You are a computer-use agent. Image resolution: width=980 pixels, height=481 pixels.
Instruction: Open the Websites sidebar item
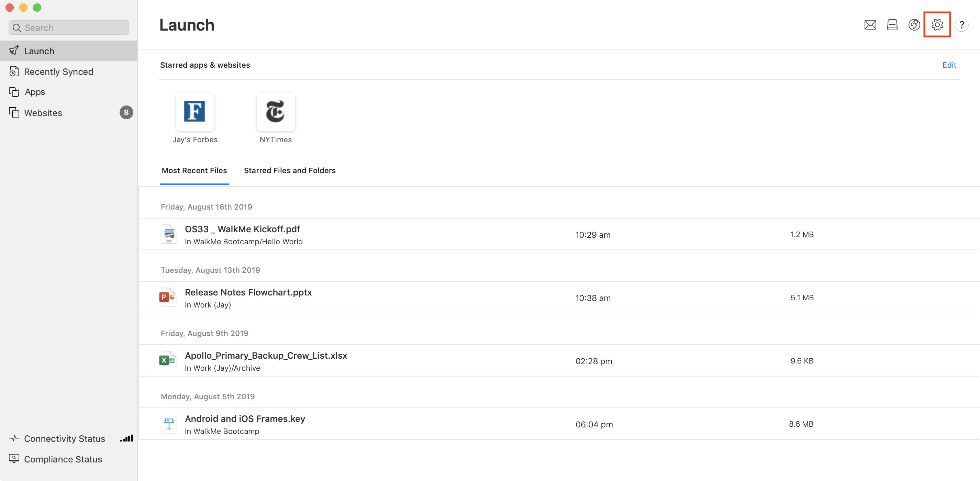pos(43,113)
